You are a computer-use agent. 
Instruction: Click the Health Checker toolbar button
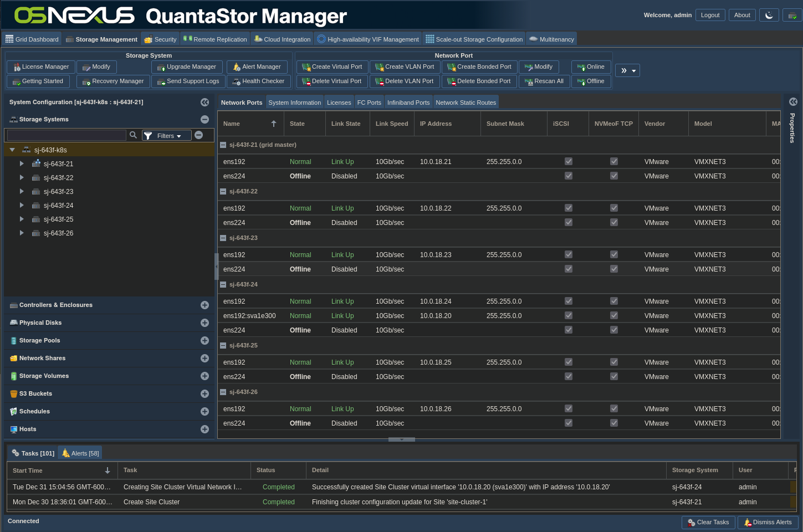tap(258, 81)
